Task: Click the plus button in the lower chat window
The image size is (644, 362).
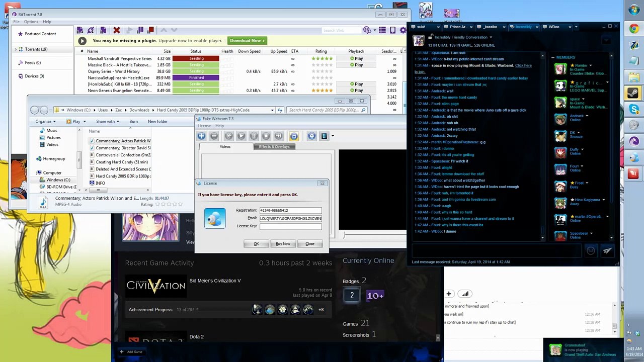Action: click(449, 294)
